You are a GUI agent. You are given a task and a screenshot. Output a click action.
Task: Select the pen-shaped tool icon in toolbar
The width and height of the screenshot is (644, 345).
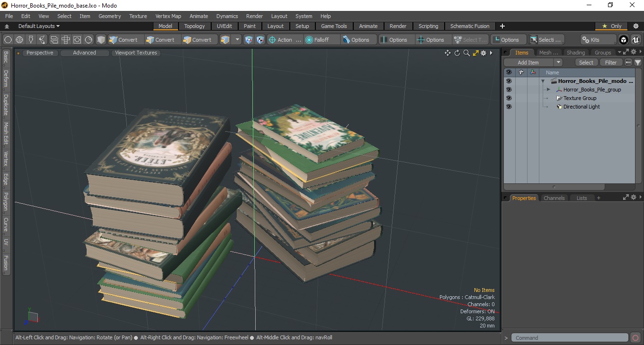[31, 40]
